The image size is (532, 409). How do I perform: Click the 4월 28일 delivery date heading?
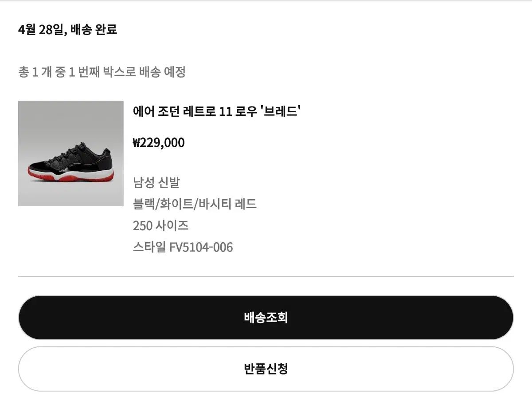coord(42,30)
